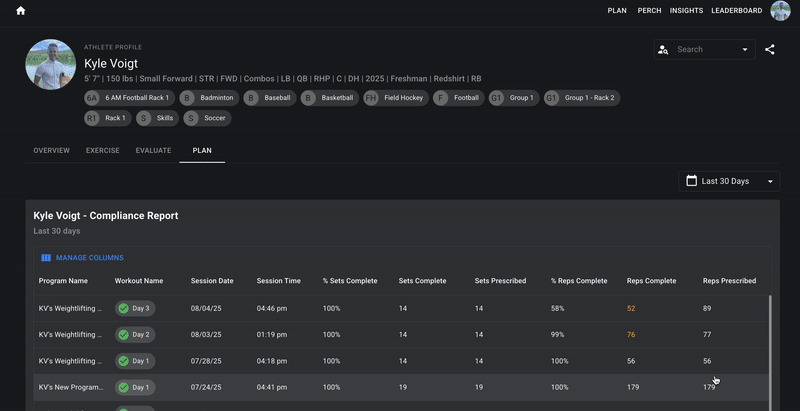Click green checkmark on Day 2 workout
The height and width of the screenshot is (411, 800).
123,335
